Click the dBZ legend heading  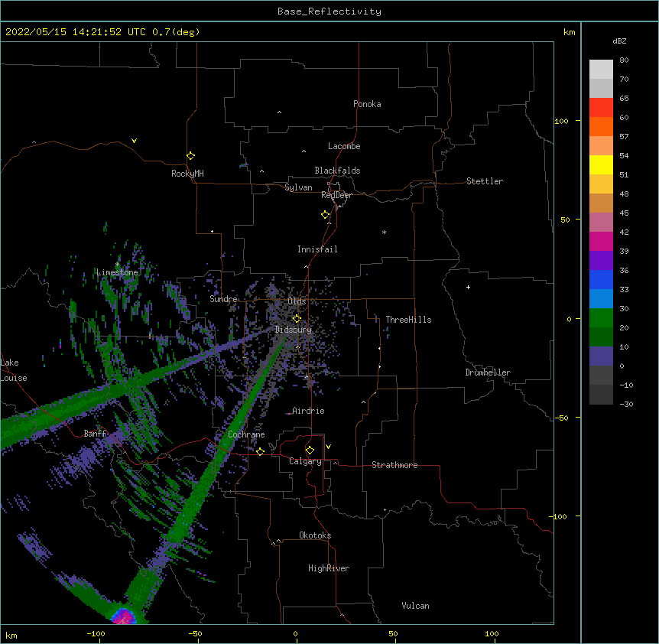click(619, 41)
